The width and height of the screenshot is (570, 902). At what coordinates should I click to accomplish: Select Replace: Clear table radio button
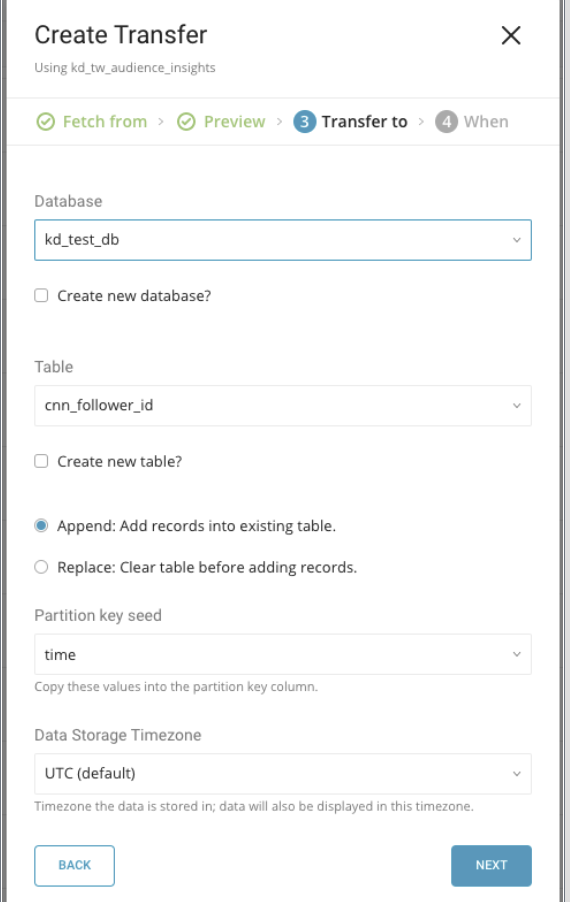pos(41,567)
